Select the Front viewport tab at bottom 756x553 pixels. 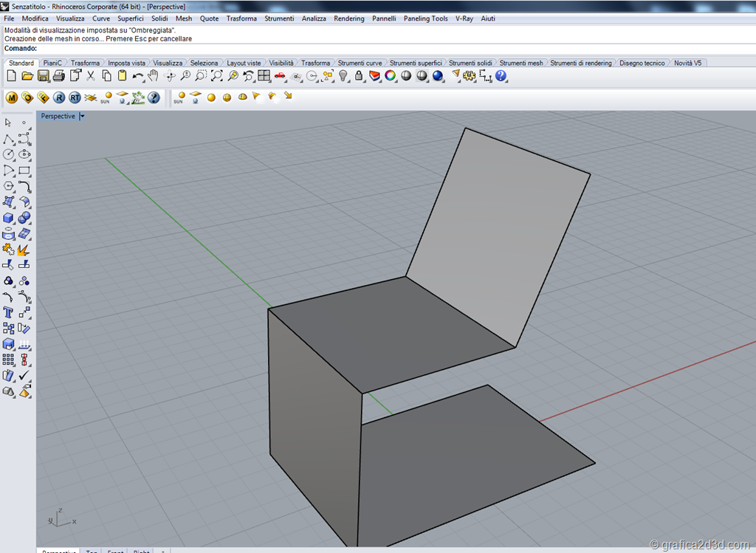click(x=115, y=552)
